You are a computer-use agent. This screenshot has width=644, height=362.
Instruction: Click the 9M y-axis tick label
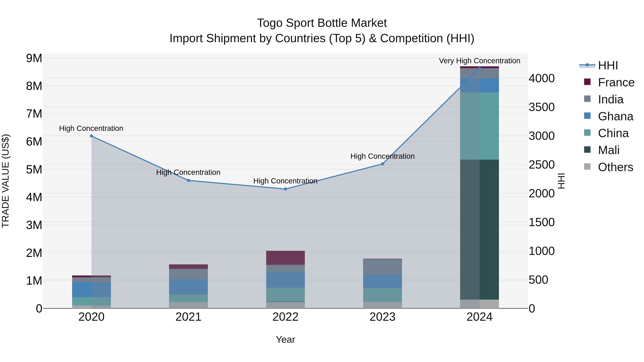click(x=34, y=58)
